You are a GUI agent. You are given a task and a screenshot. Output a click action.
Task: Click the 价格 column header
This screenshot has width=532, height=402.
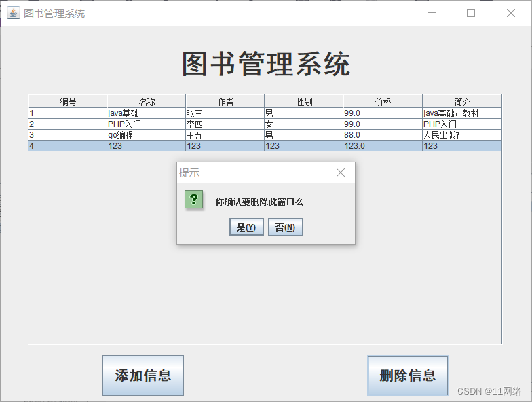pyautogui.click(x=383, y=101)
